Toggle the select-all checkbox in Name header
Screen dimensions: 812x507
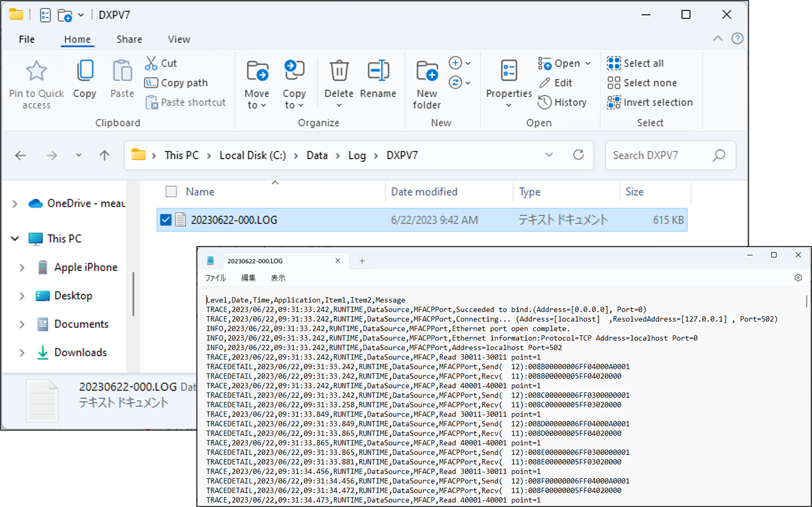[171, 192]
